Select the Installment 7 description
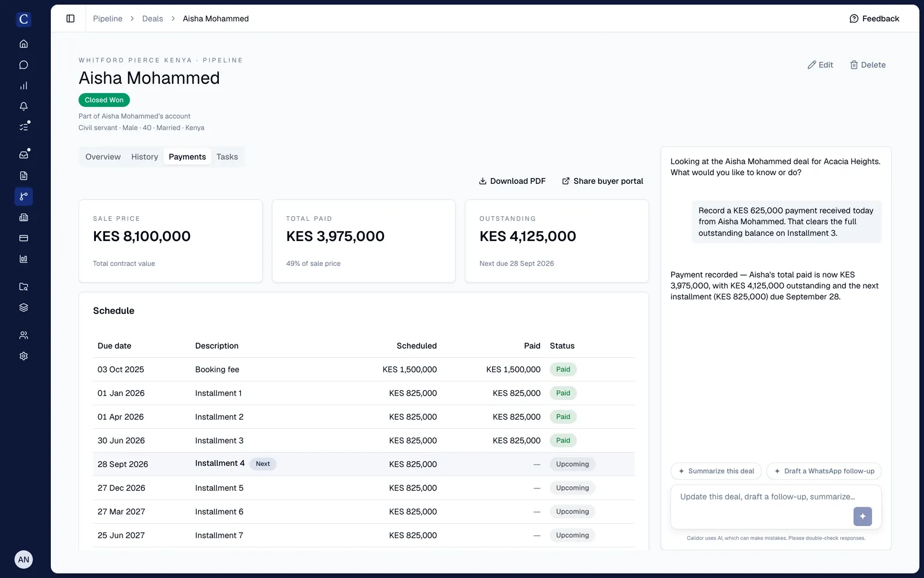This screenshot has width=924, height=578. click(x=219, y=535)
